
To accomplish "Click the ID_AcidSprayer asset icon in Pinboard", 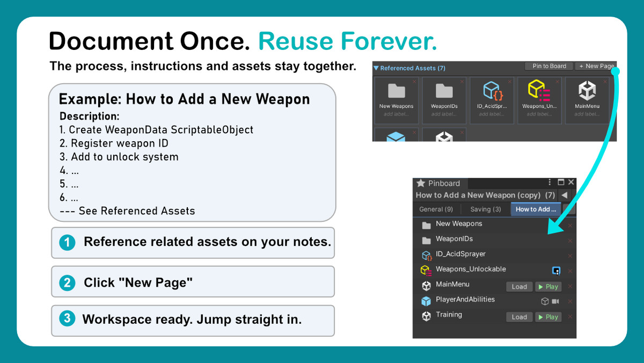I will (x=427, y=255).
